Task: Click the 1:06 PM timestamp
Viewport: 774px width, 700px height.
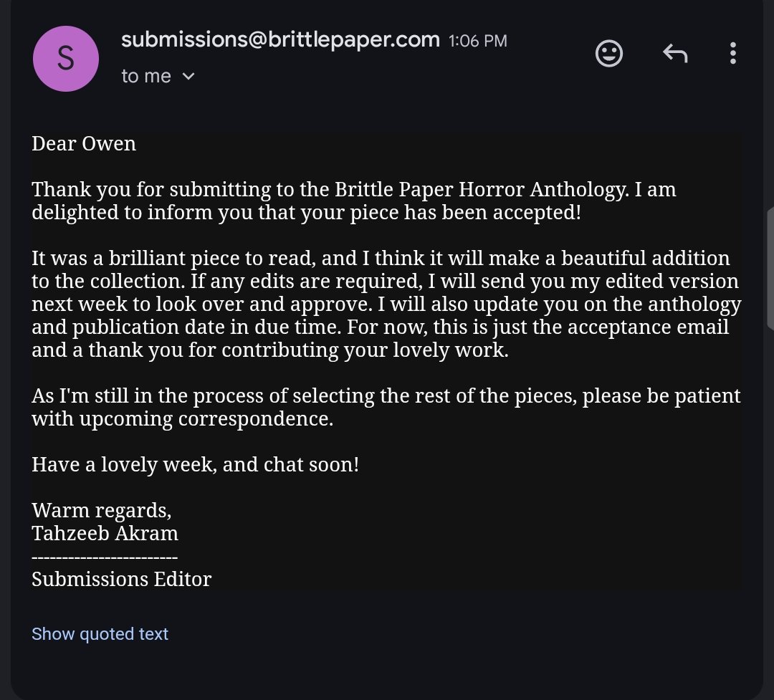Action: 478,41
